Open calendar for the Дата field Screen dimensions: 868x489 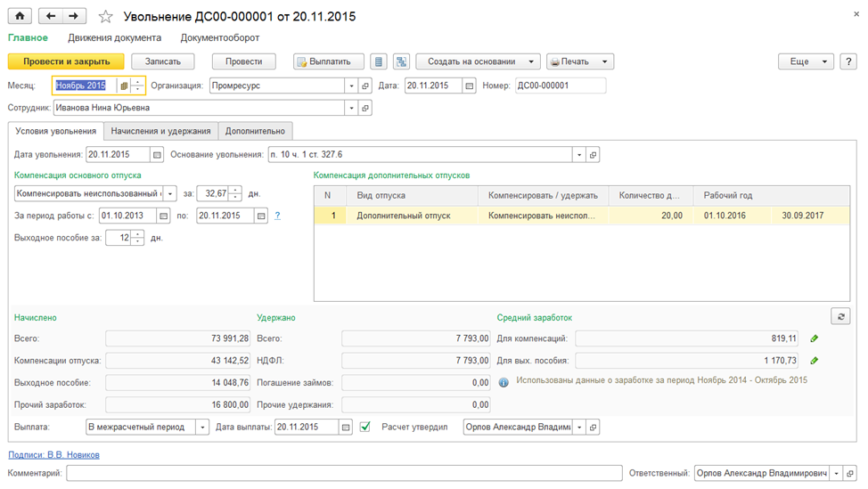click(x=469, y=86)
